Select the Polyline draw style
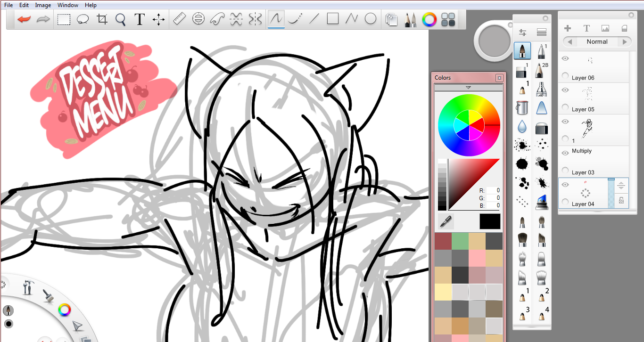This screenshot has width=644, height=342. [352, 19]
